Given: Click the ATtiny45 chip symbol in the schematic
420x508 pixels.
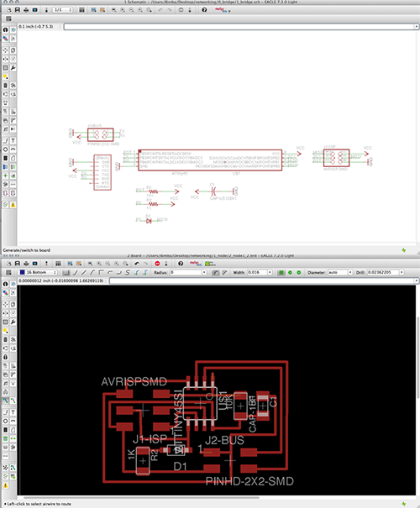Looking at the screenshot, I should [210, 160].
